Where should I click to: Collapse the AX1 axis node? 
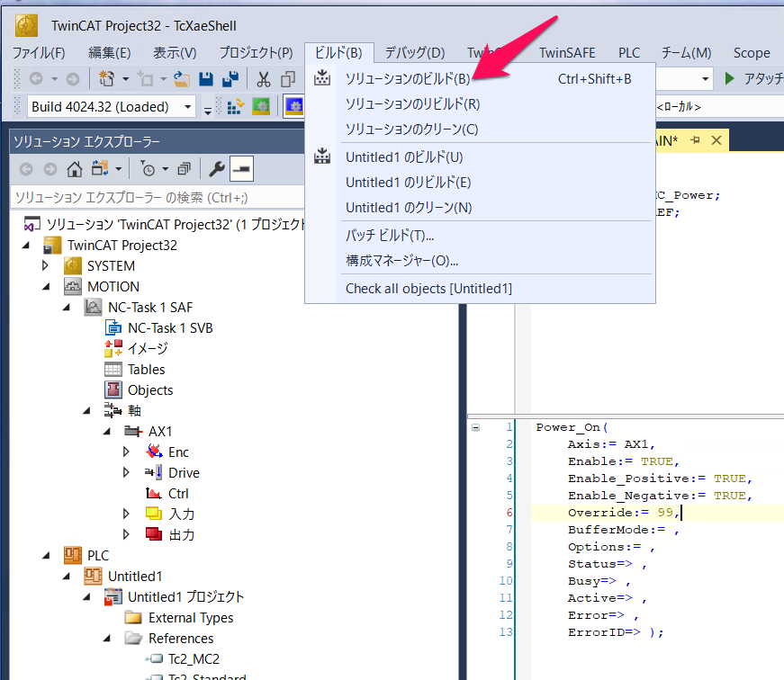click(107, 431)
